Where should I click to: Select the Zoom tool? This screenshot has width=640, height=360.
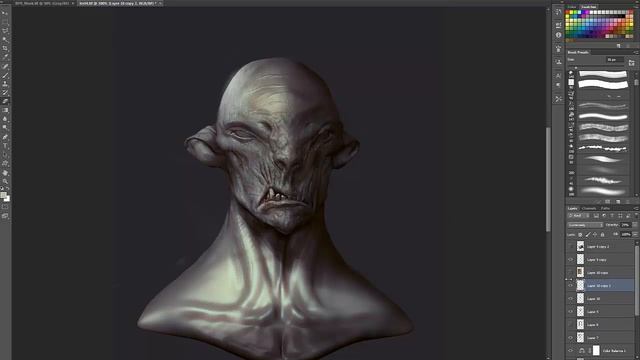coord(5,181)
